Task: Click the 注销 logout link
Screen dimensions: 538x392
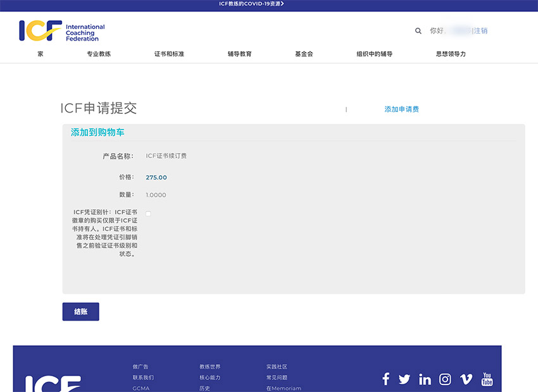Action: (x=480, y=30)
